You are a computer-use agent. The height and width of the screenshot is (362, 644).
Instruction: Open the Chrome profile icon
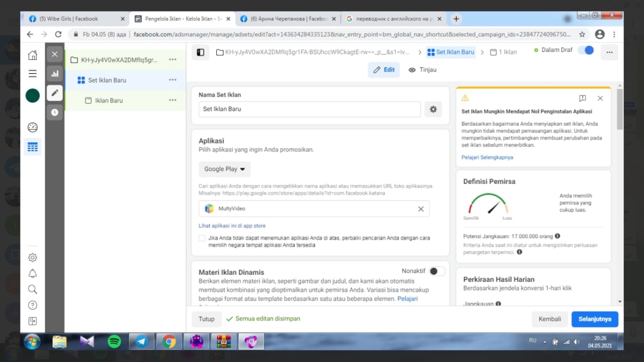(x=599, y=34)
